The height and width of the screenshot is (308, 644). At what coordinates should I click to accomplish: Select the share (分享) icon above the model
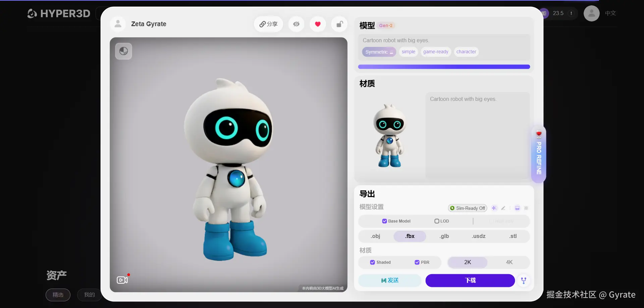point(268,24)
